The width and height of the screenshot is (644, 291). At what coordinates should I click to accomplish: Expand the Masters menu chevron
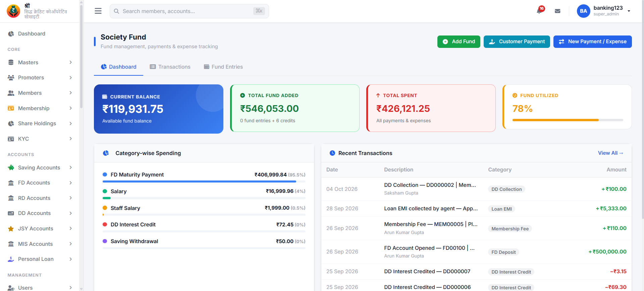(x=71, y=62)
